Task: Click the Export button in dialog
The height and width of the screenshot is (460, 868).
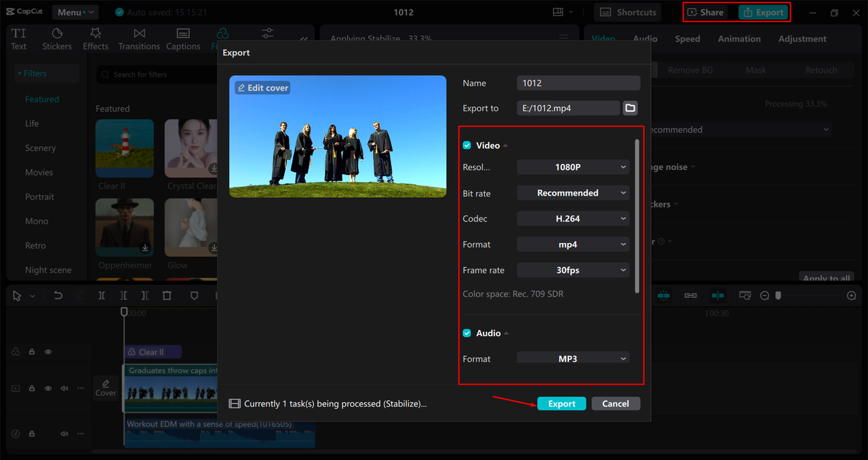Action: tap(561, 404)
